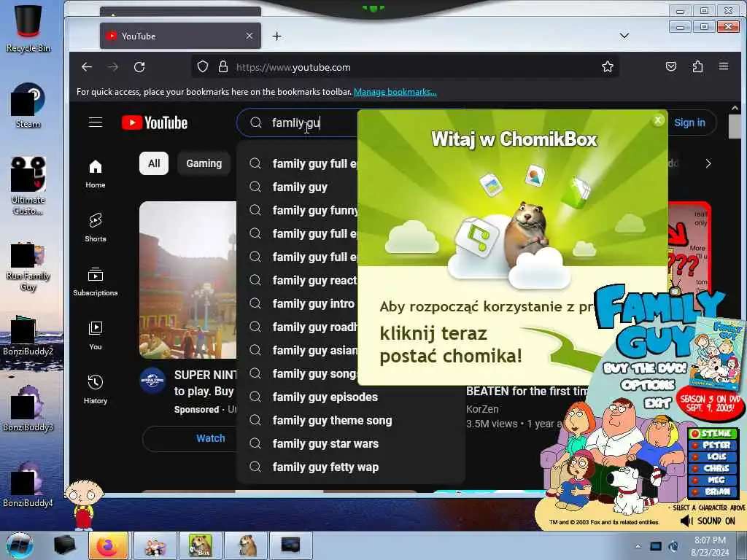This screenshot has width=747, height=560.
Task: Open the Steam desktop shortcut
Action: click(x=28, y=105)
